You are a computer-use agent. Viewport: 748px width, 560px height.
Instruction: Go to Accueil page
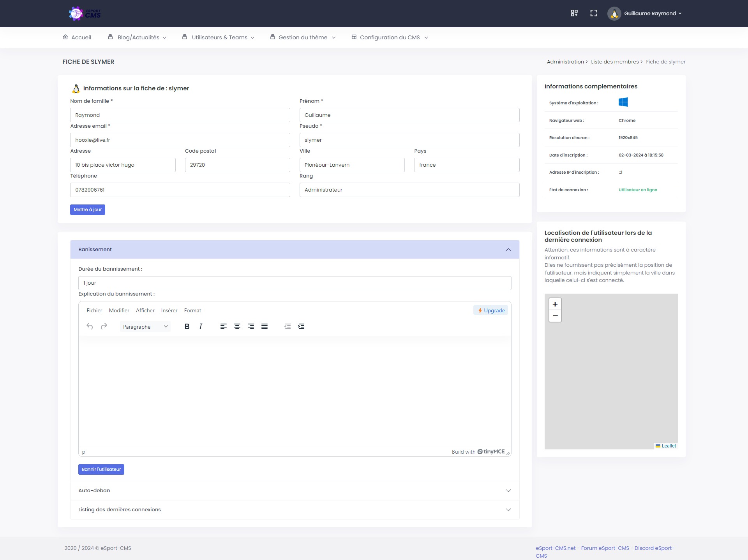[x=77, y=37]
